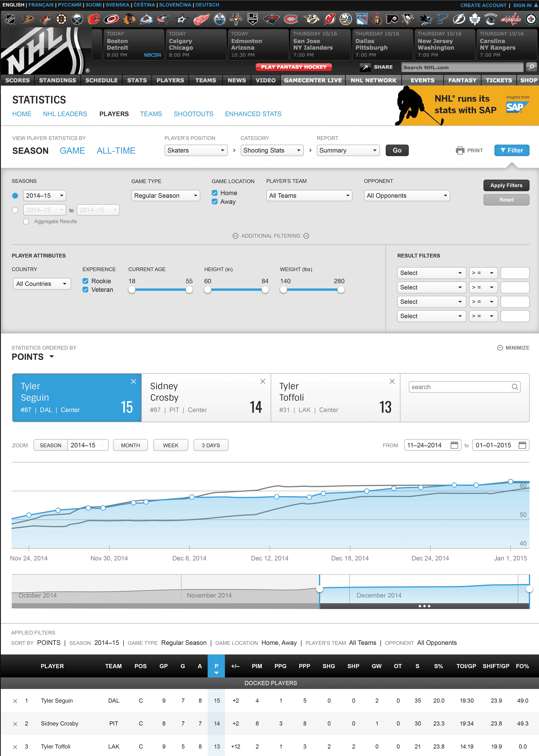Click the player search magnifier icon
Viewport: 539px width, 756px height.
point(515,387)
